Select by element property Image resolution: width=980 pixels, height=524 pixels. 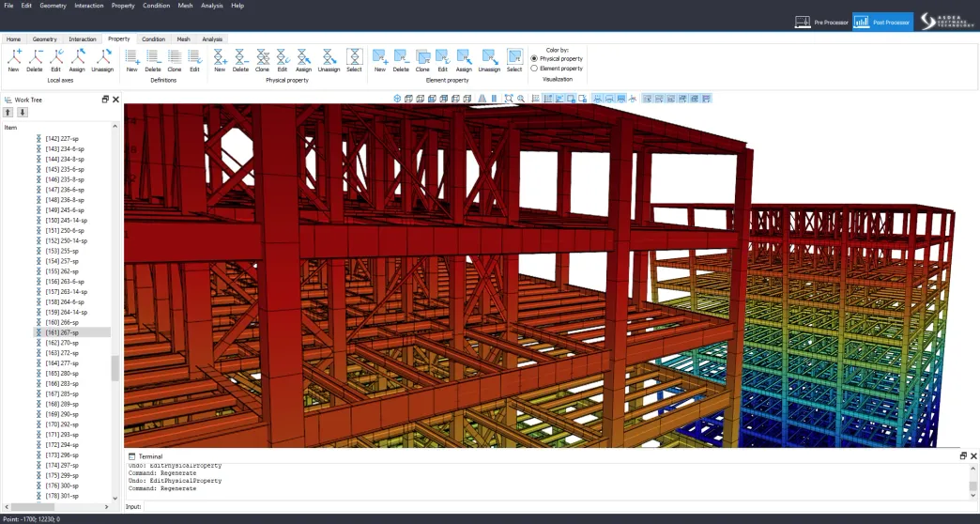[x=514, y=61]
